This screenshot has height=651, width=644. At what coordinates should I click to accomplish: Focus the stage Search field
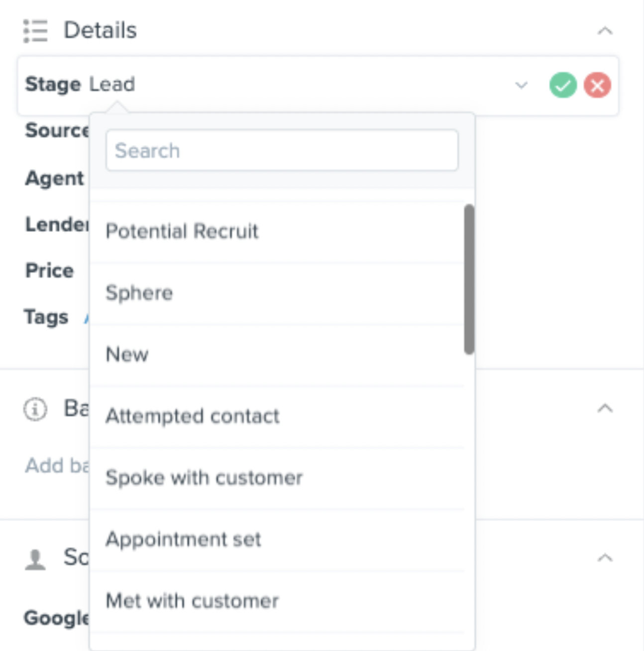pos(282,150)
